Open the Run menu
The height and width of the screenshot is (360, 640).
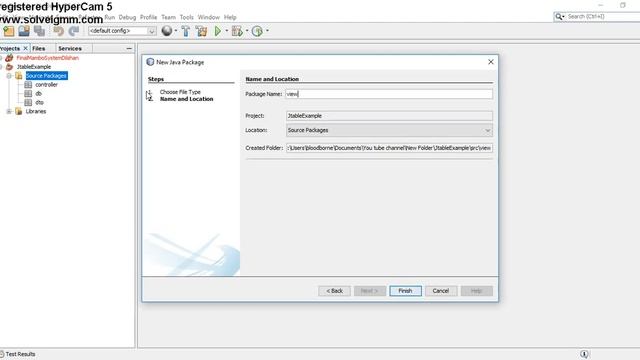(x=110, y=17)
